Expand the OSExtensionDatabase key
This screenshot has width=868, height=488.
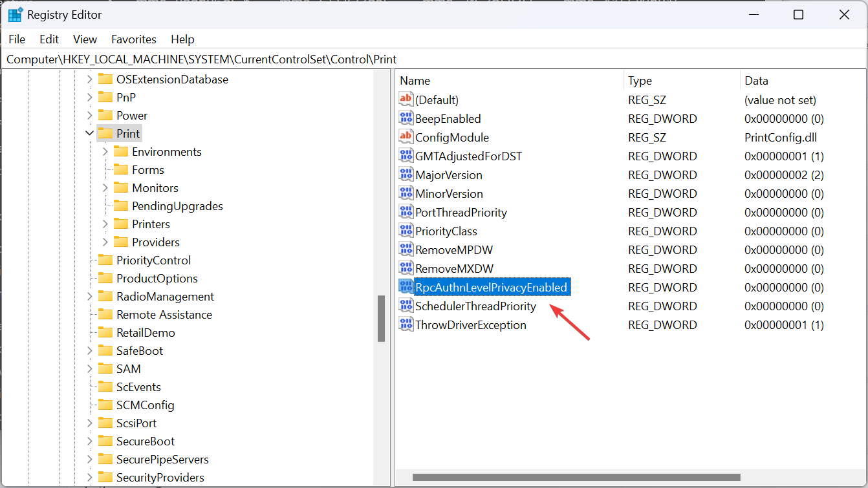pos(90,79)
